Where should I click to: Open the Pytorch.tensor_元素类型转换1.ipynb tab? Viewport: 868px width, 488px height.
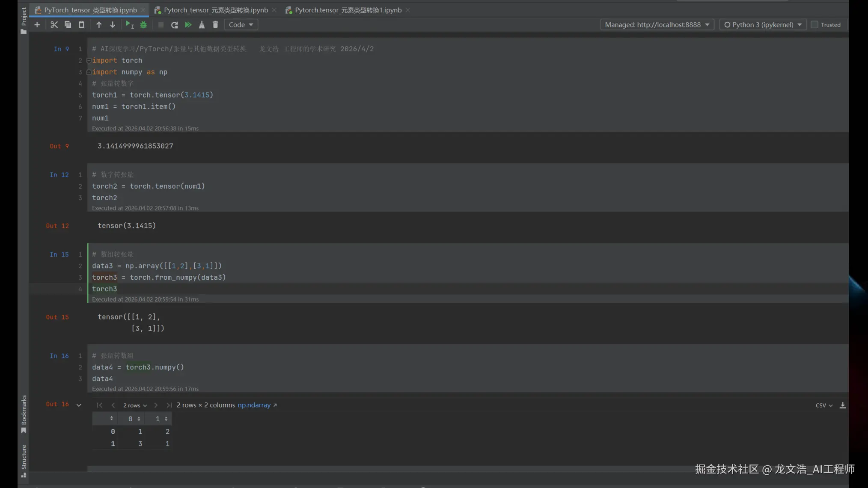coord(348,10)
